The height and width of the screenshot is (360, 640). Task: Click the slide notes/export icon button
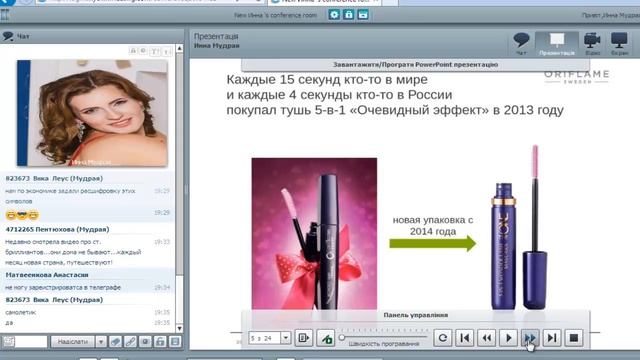click(x=304, y=338)
